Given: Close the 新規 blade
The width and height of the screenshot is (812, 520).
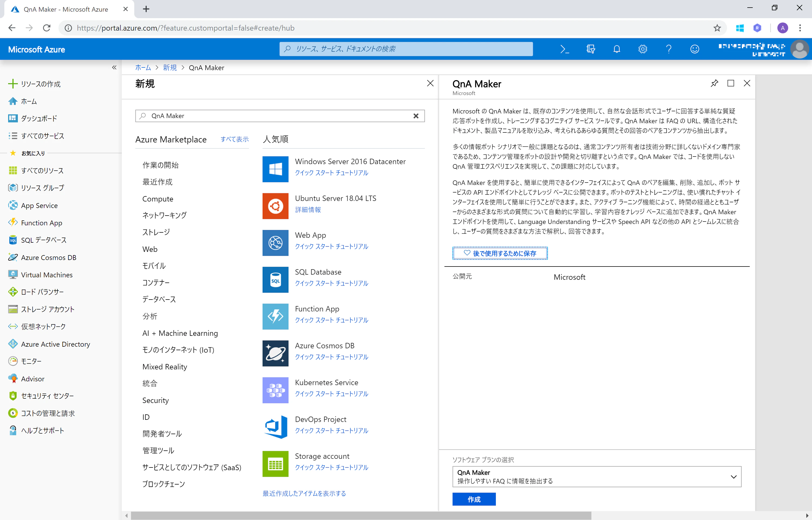Looking at the screenshot, I should 430,83.
